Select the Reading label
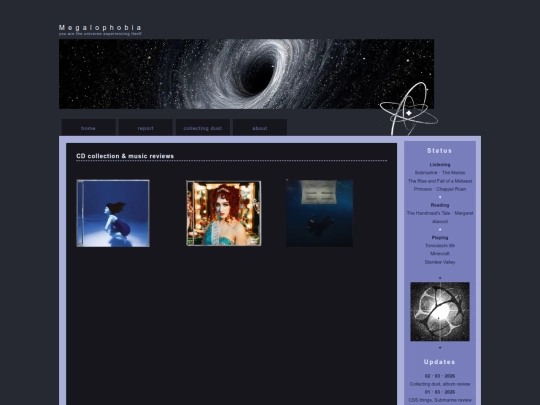The image size is (540, 405). [440, 205]
